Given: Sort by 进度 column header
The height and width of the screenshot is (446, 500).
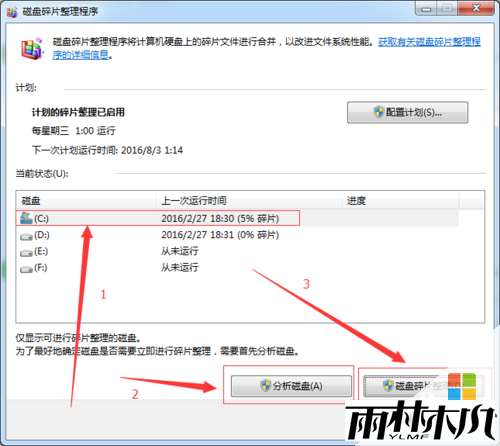Looking at the screenshot, I should point(401,201).
